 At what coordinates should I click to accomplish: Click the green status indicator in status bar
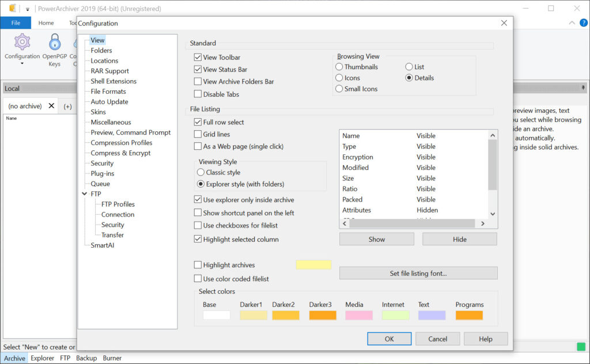click(x=581, y=346)
